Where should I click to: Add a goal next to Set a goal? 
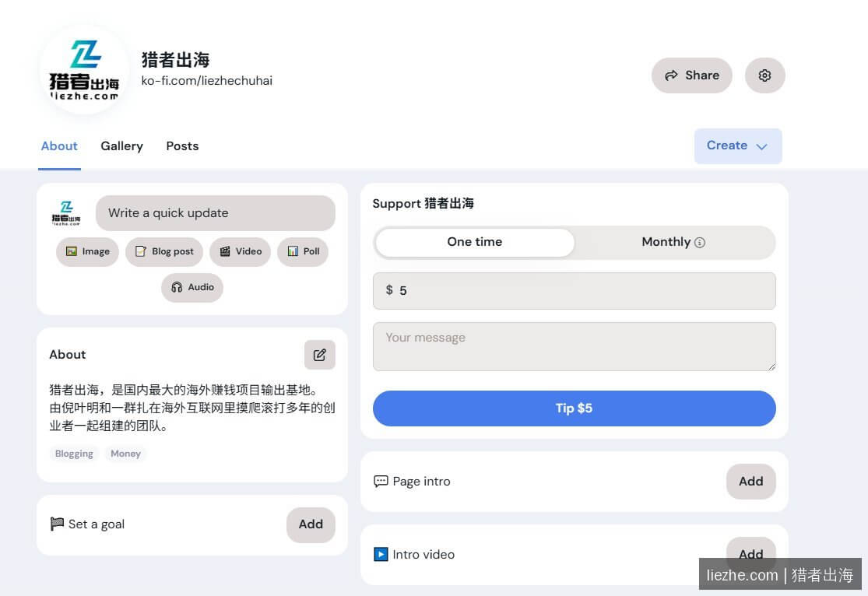311,524
